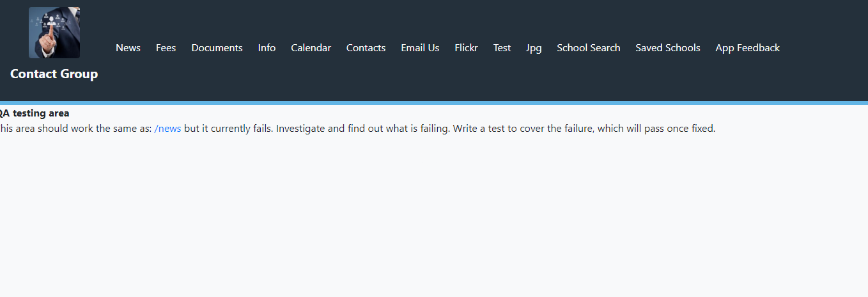Screen dimensions: 868x297
Task: Open the Jpg nav item
Action: [x=534, y=48]
